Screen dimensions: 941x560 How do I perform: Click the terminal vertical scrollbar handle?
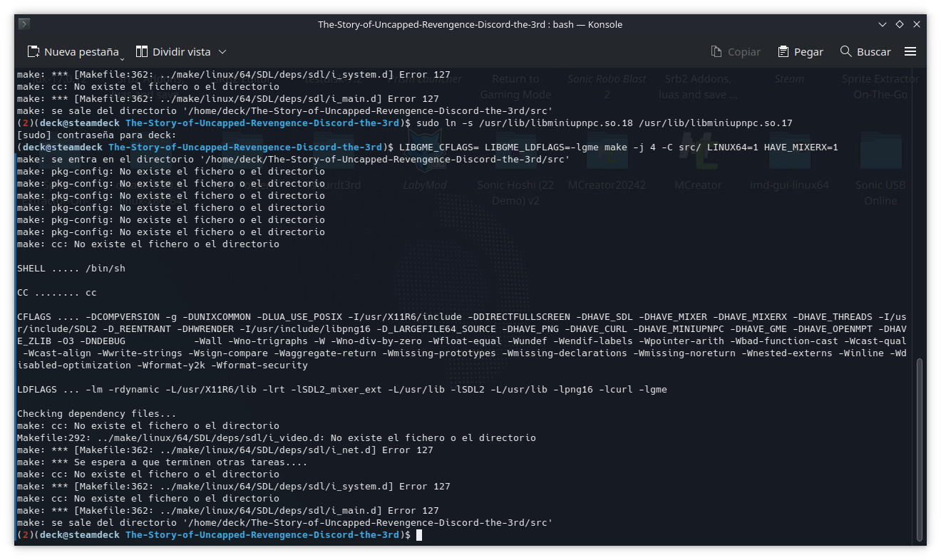[919, 450]
